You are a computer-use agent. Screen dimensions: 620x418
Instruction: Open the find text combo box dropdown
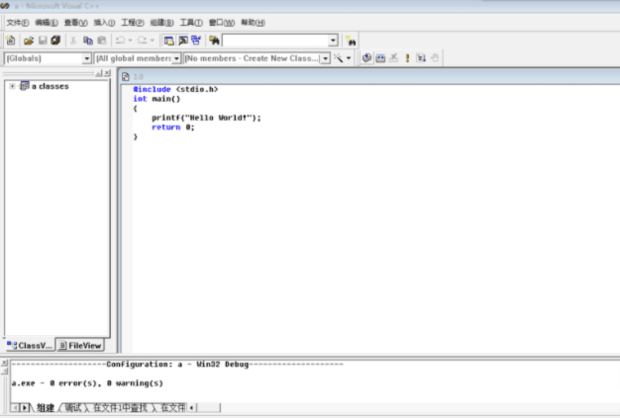333,40
